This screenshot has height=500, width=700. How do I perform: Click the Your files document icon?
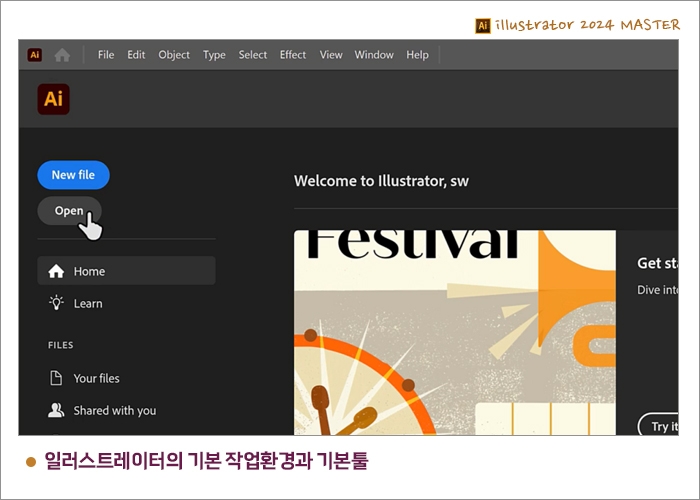56,378
